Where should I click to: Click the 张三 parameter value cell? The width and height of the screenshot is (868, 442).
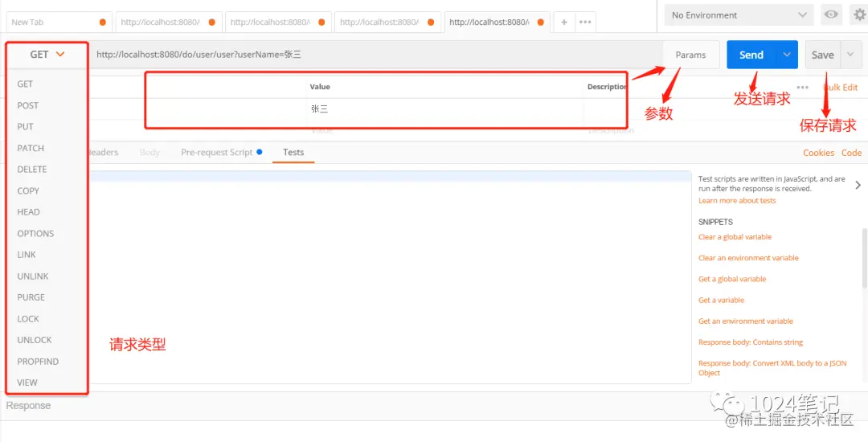(x=445, y=109)
